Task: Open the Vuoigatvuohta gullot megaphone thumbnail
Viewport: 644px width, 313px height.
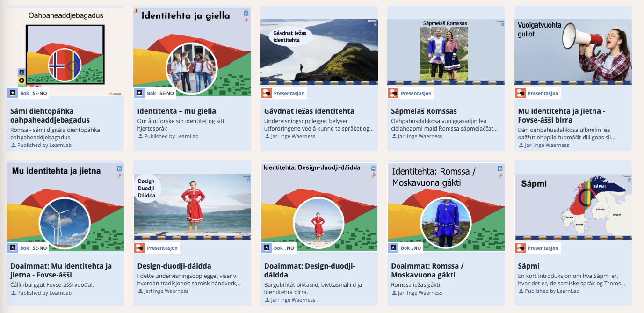Action: [x=573, y=51]
